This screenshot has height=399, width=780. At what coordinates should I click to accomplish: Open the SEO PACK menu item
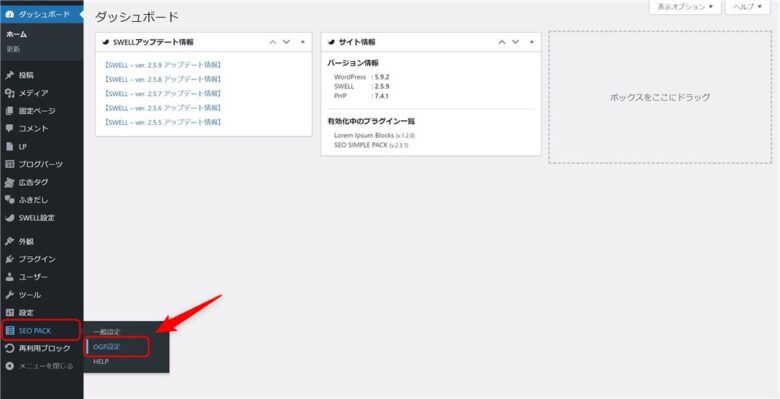coord(42,330)
